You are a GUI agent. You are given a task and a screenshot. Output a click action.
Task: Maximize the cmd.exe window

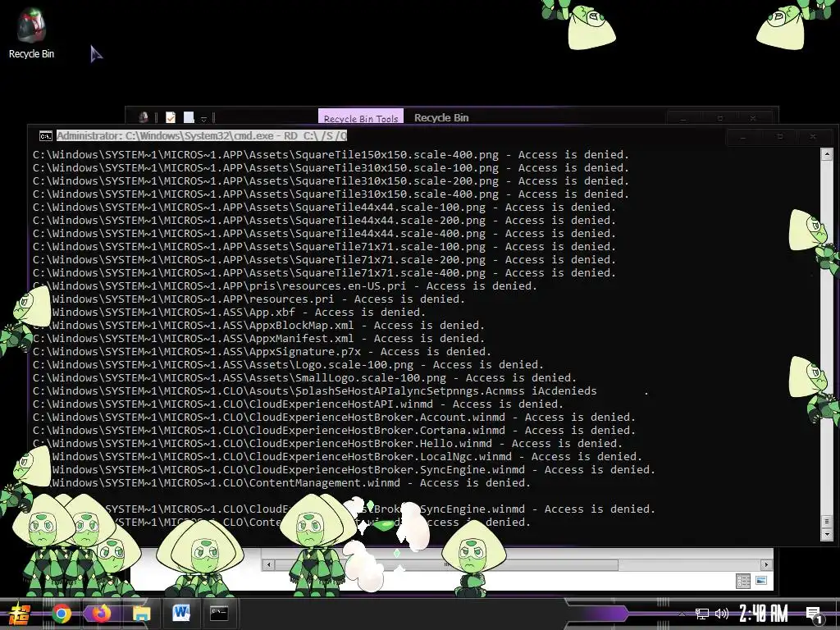point(779,137)
